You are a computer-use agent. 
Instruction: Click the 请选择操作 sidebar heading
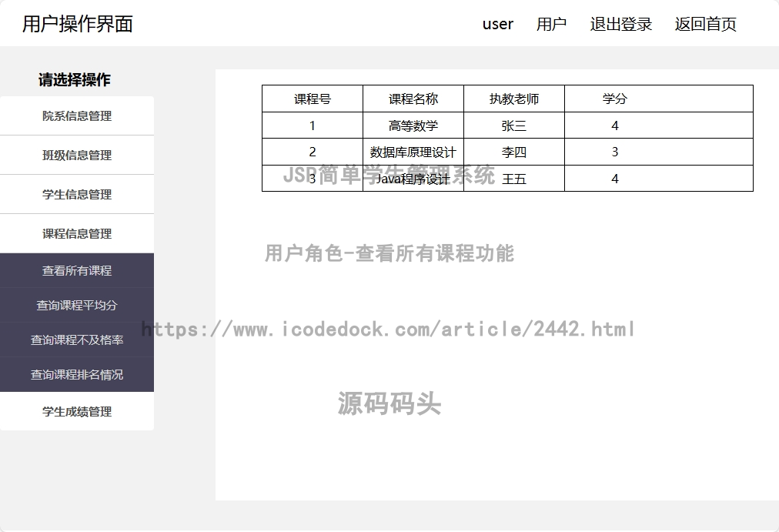pos(75,80)
